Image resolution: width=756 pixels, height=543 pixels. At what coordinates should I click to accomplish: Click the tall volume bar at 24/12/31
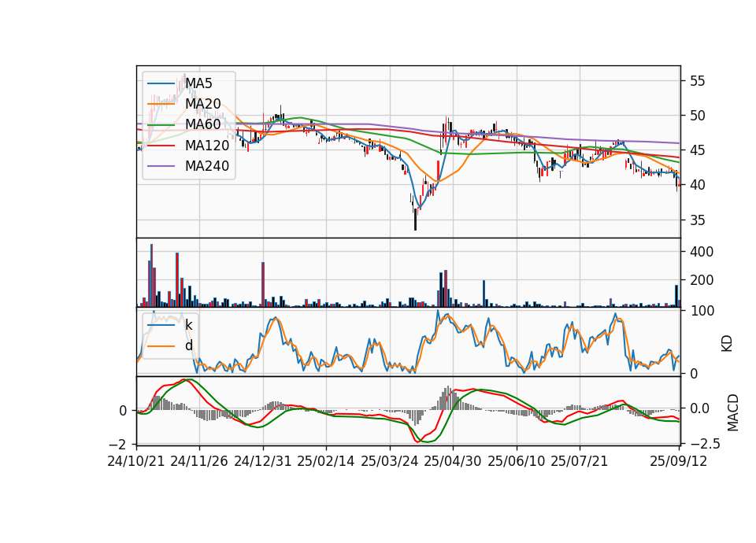[263, 284]
